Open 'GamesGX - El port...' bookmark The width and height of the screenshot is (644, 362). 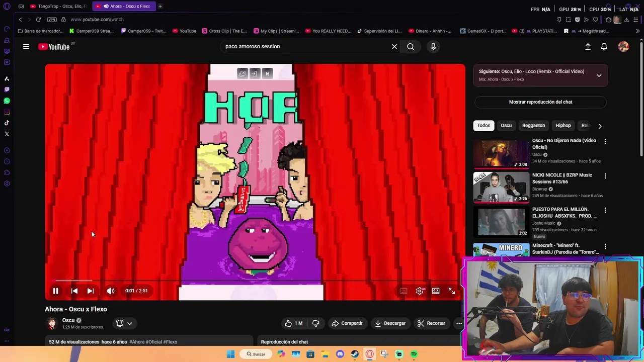483,31
